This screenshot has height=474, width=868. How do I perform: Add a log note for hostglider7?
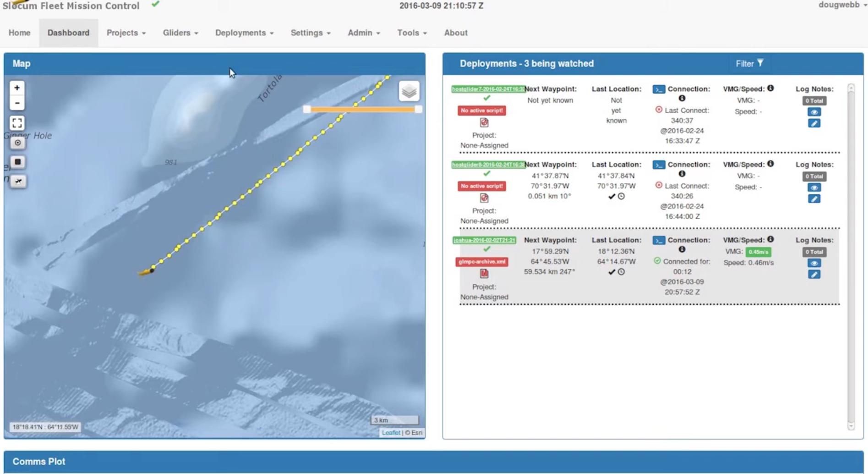(x=814, y=123)
